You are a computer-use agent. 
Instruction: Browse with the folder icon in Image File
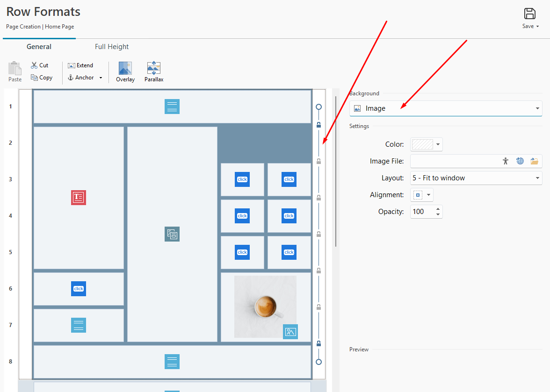534,161
